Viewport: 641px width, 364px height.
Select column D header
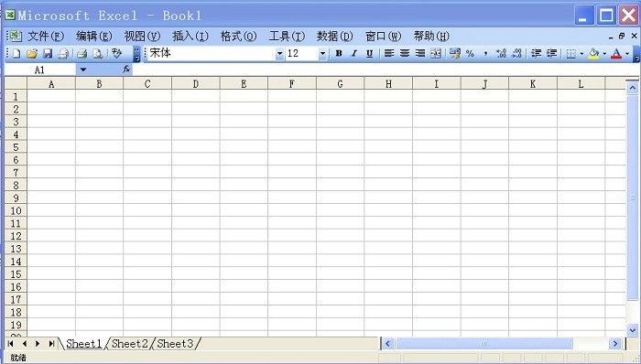click(x=195, y=83)
